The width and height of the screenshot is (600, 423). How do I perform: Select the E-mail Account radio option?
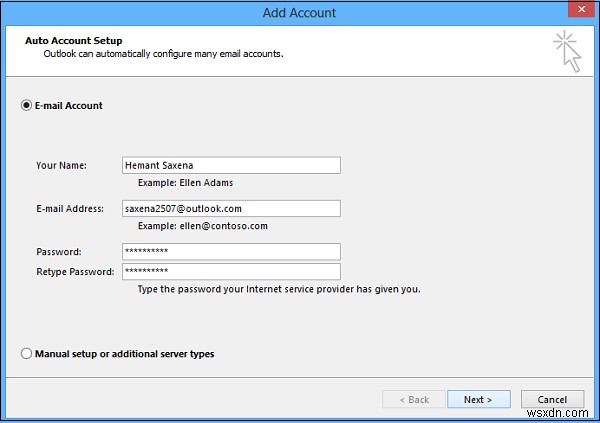(26, 105)
